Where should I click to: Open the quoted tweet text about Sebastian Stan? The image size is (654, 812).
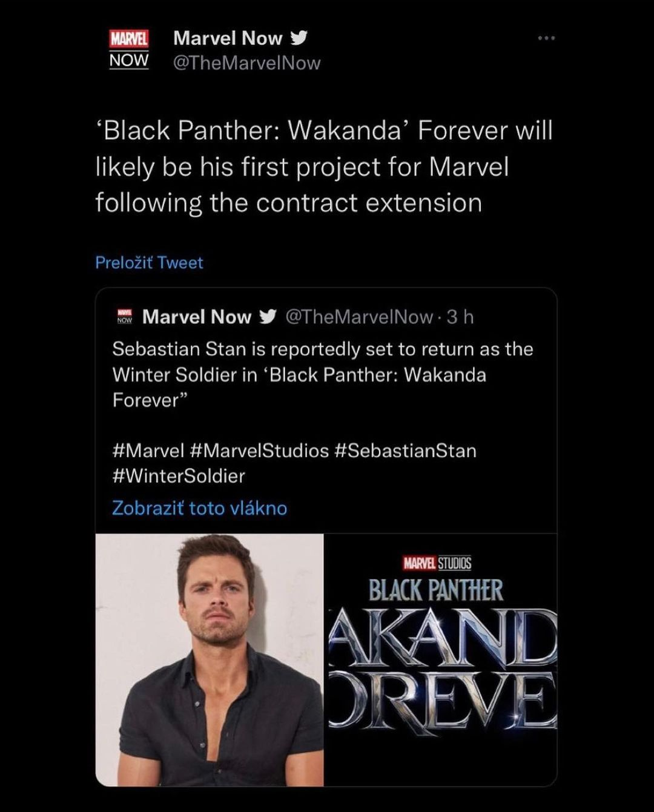click(x=323, y=374)
